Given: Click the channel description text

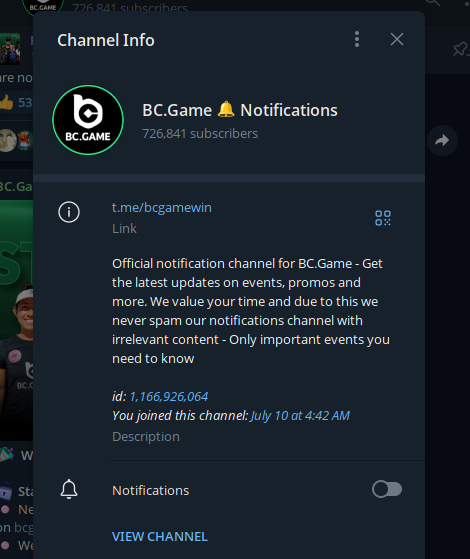Looking at the screenshot, I should pos(251,311).
